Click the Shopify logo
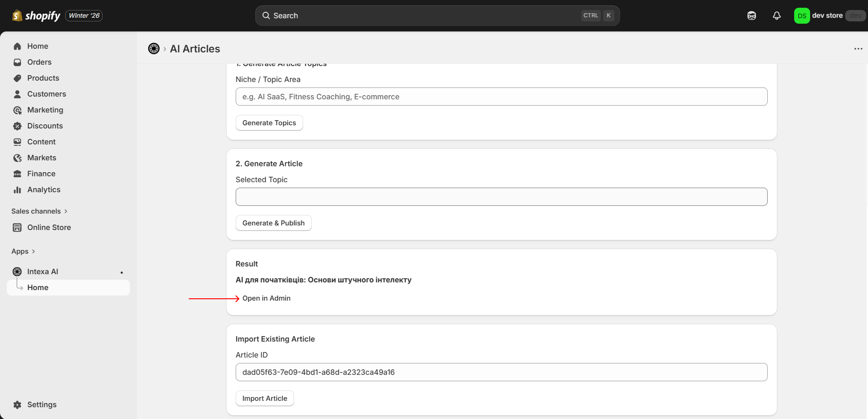Viewport: 868px width, 419px height. 36,16
